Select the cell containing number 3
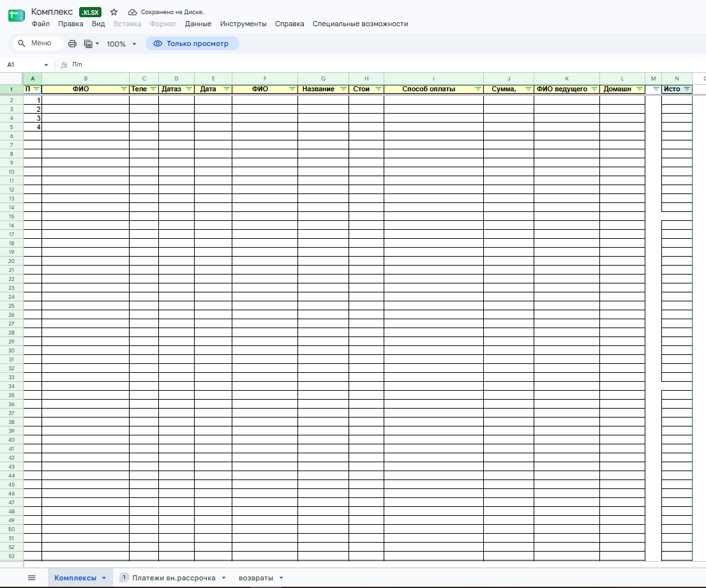706x588 pixels. (33, 118)
